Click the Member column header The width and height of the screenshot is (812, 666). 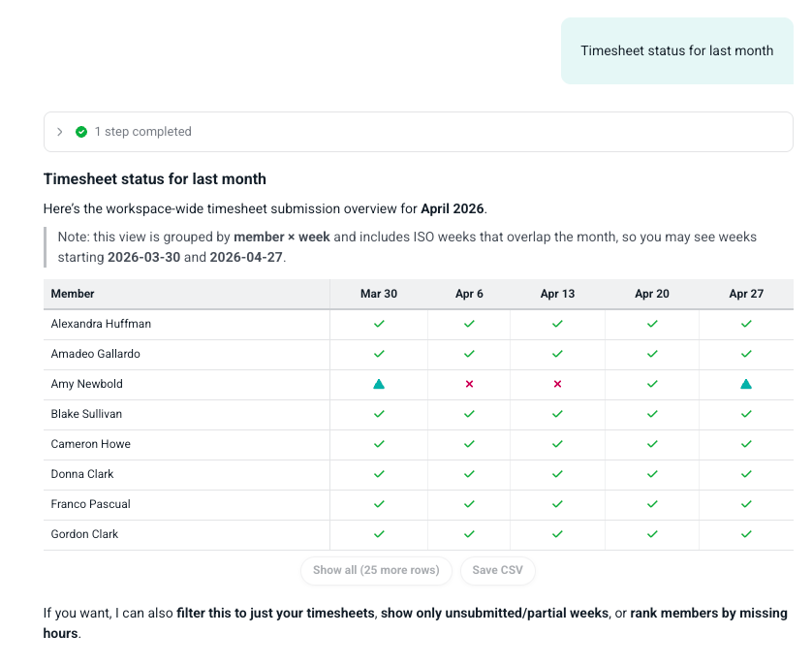(73, 294)
